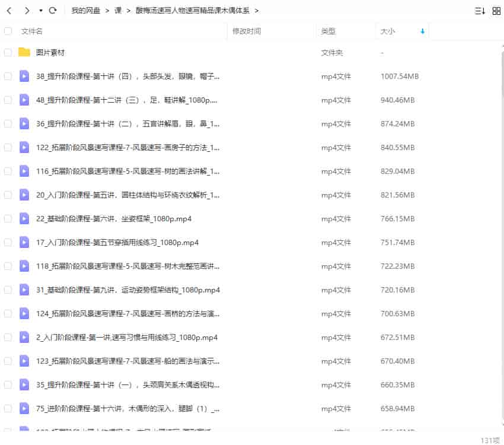Click the yellow folder icon of 图片素材

click(24, 52)
